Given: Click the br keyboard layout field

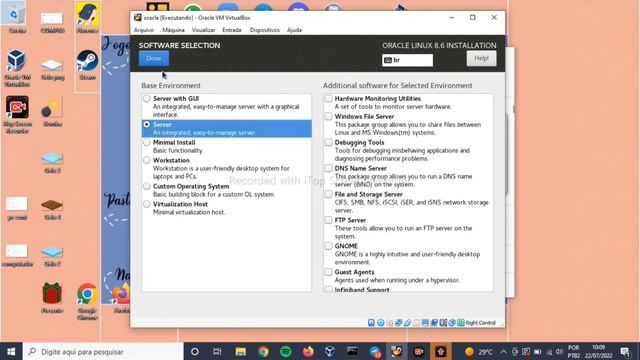Looking at the screenshot, I should 407,60.
